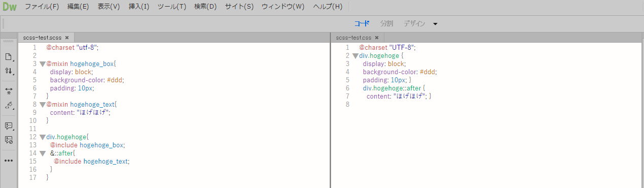
Task: Open the ヘルプ(H) menu
Action: [328, 7]
